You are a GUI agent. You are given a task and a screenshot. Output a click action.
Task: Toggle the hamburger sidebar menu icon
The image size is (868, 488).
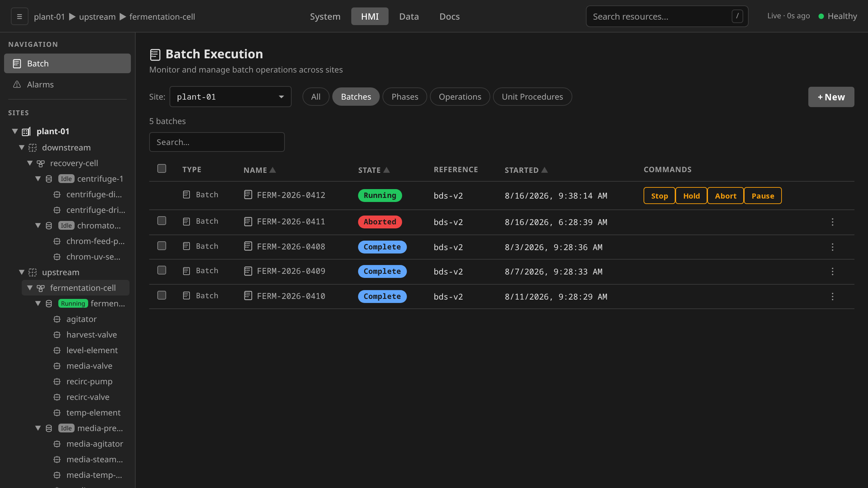coord(19,16)
